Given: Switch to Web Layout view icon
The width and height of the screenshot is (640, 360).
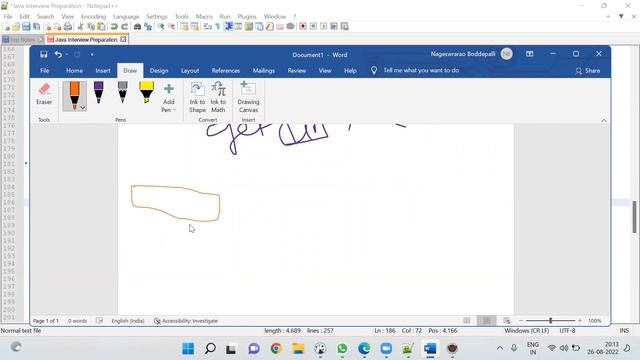Looking at the screenshot, I should click(507, 320).
